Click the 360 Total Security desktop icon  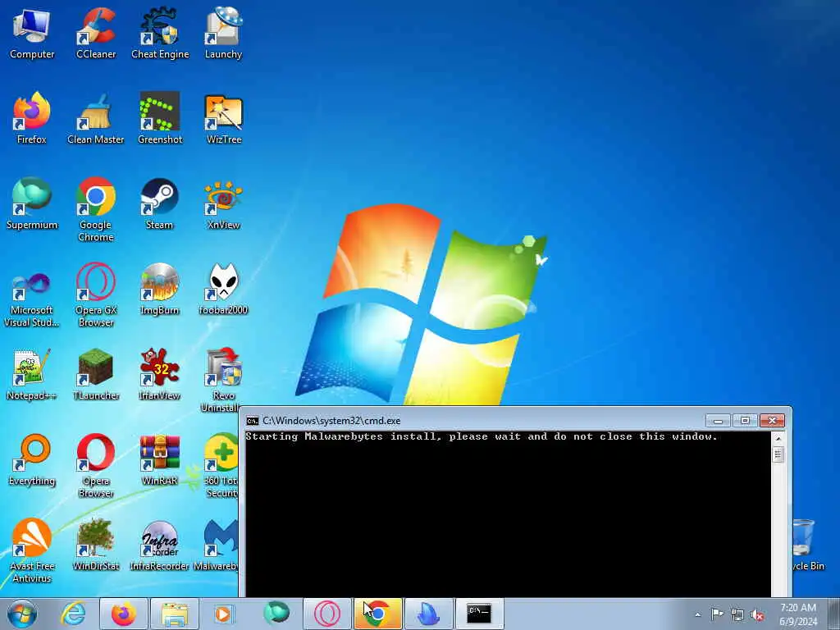(221, 465)
